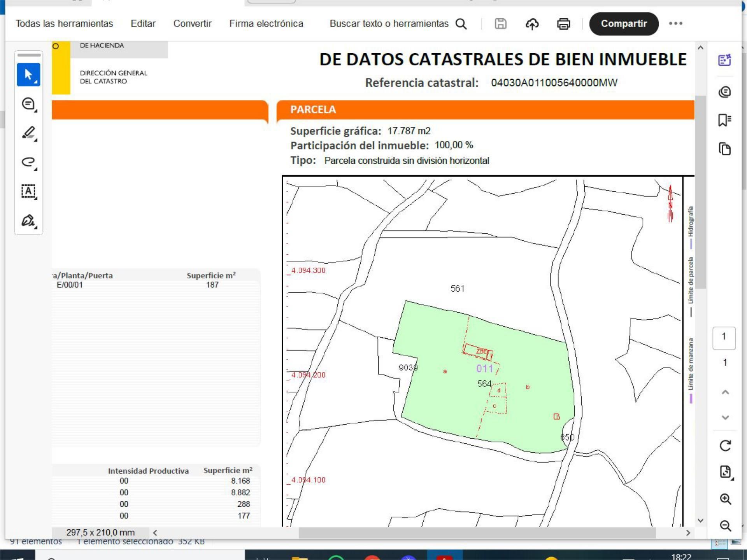Open Todas las herramientas menu
This screenshot has width=747, height=560.
pos(64,24)
